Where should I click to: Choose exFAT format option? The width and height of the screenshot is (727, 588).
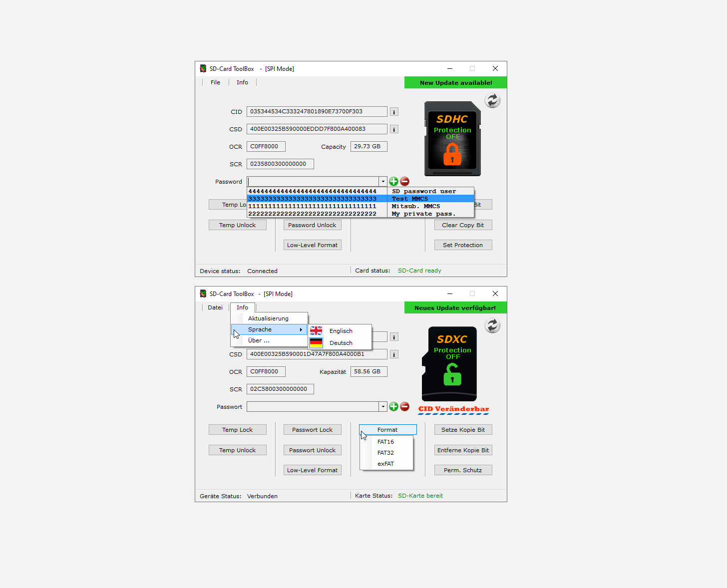pos(386,464)
